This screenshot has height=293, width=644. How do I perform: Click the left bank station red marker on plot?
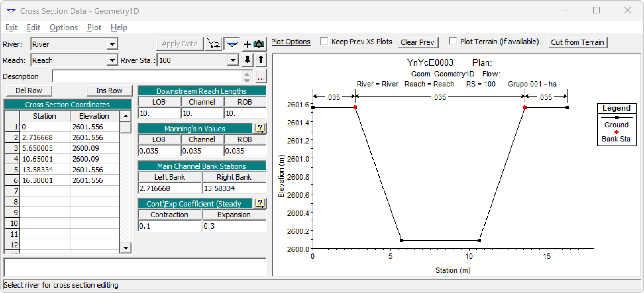click(355, 108)
